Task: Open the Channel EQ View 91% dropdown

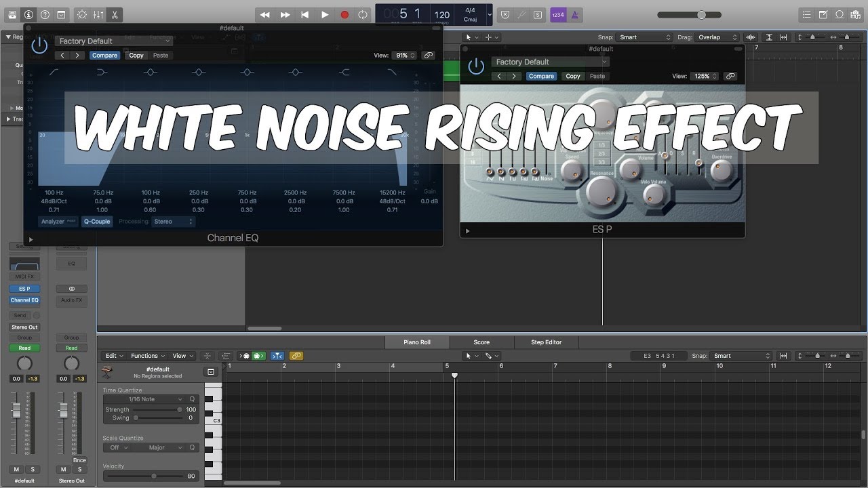Action: pyautogui.click(x=404, y=56)
